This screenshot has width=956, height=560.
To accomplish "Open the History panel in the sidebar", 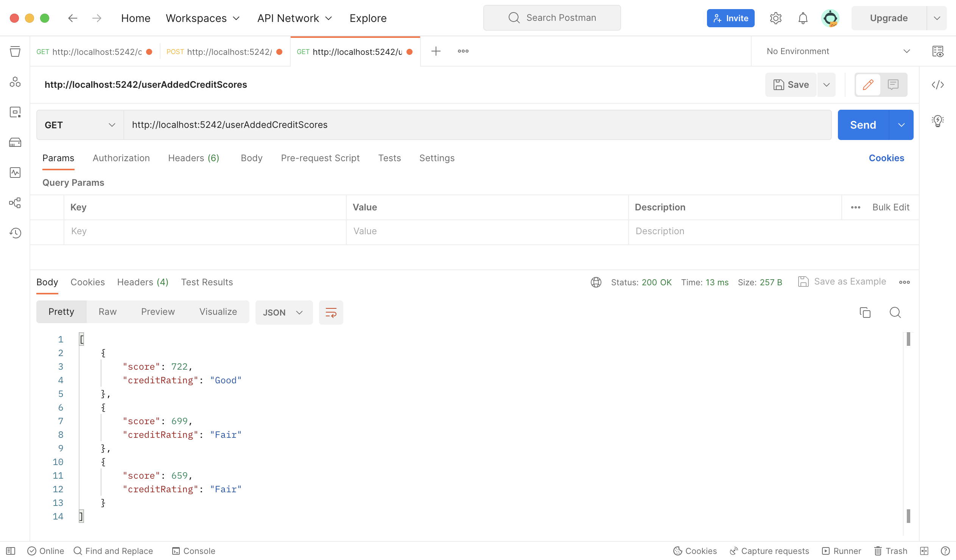I will [15, 233].
